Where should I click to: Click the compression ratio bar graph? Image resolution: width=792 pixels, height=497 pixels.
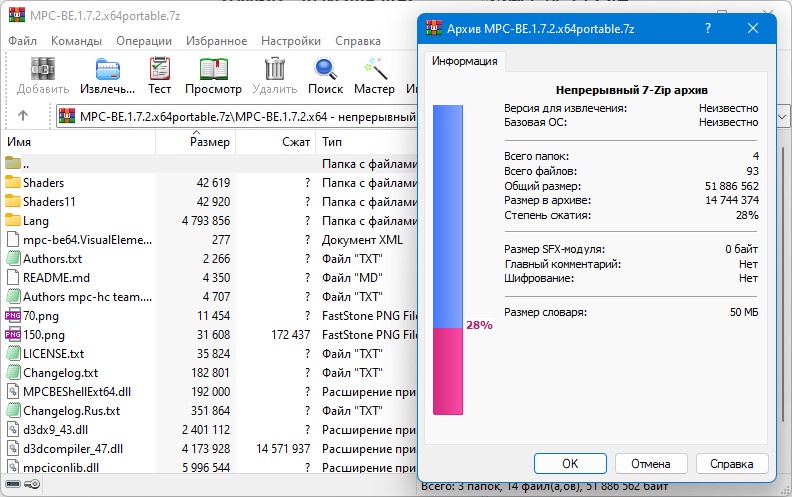[x=448, y=260]
